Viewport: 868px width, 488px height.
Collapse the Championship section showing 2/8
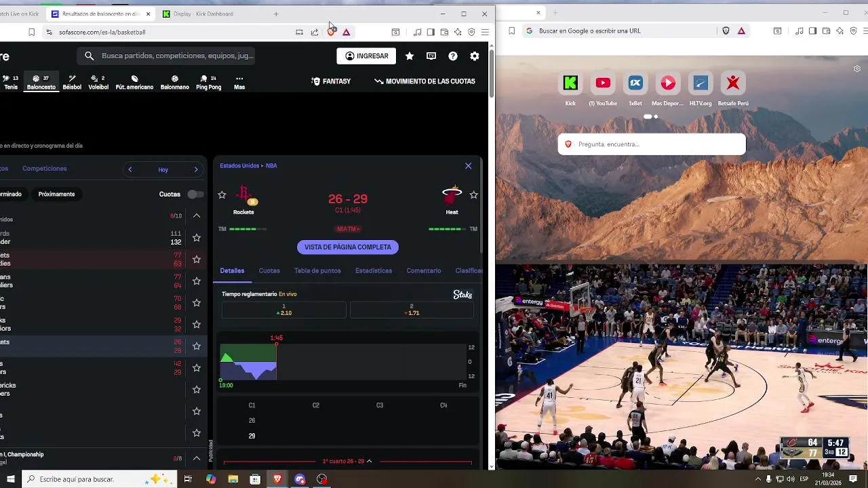[197, 458]
